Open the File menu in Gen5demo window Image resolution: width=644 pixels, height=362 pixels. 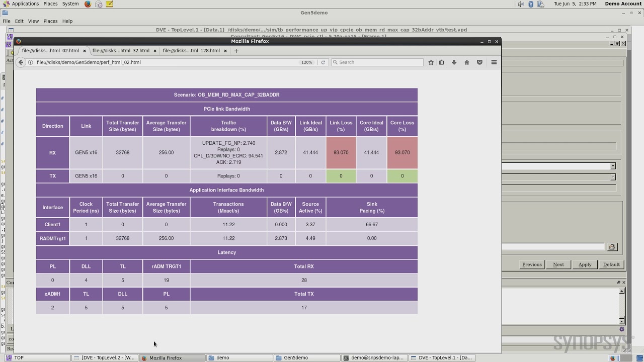7,21
